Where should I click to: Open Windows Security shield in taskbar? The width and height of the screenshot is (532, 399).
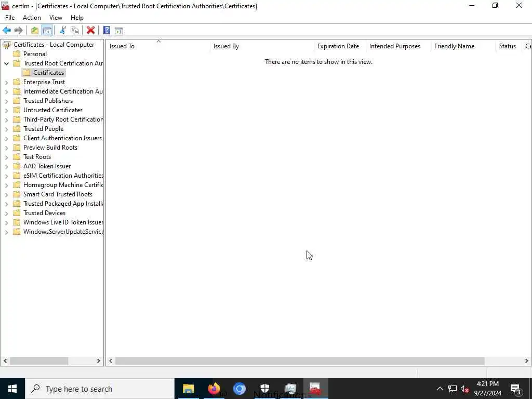coord(264,389)
